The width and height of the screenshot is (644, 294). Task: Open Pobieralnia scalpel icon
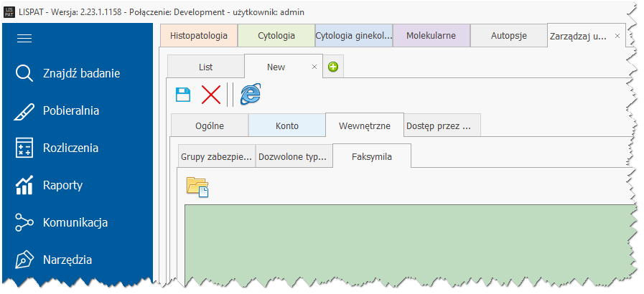pyautogui.click(x=24, y=110)
